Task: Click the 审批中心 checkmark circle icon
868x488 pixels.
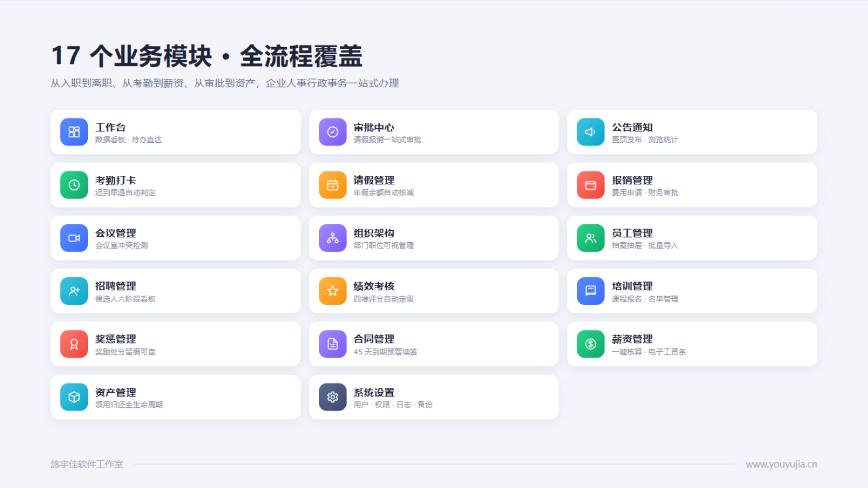Action: click(x=333, y=132)
